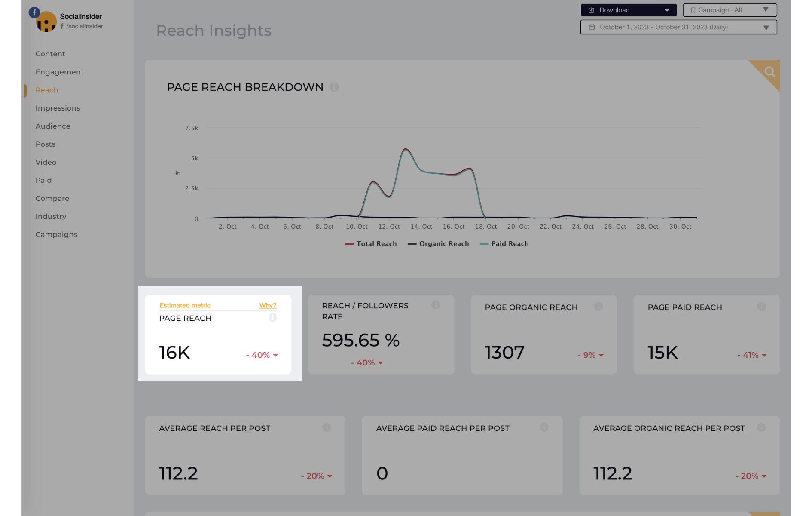This screenshot has width=812, height=516.
Task: Click the -41% paid reach change
Action: (x=752, y=355)
